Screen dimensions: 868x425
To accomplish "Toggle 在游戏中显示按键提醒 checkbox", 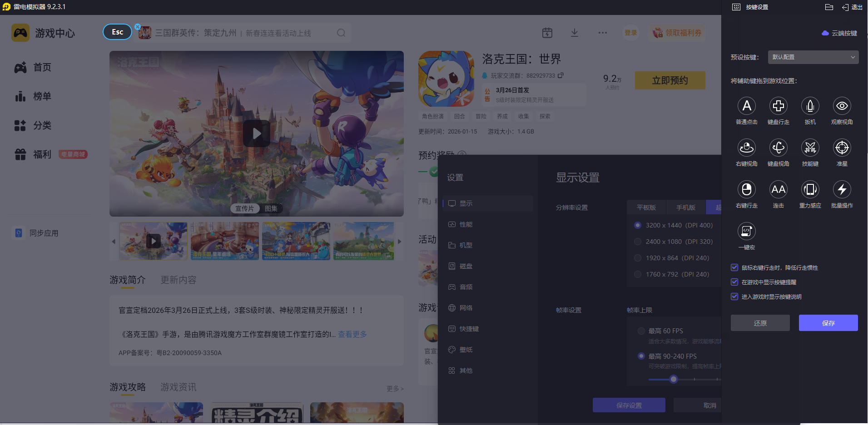I will click(734, 282).
